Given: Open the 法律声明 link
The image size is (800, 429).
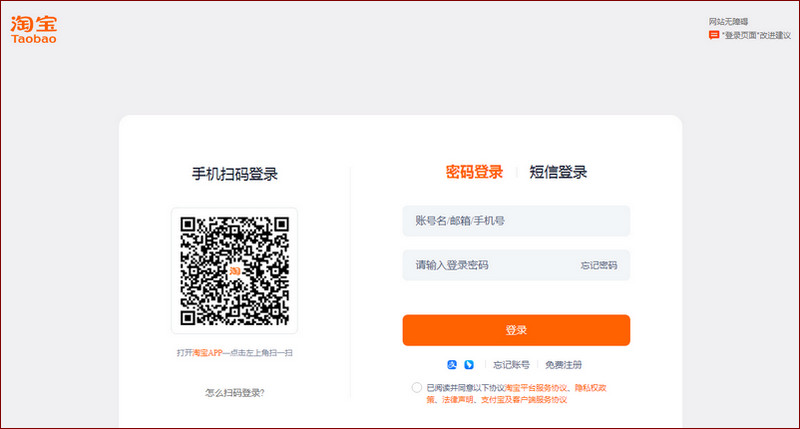Looking at the screenshot, I should (457, 399).
